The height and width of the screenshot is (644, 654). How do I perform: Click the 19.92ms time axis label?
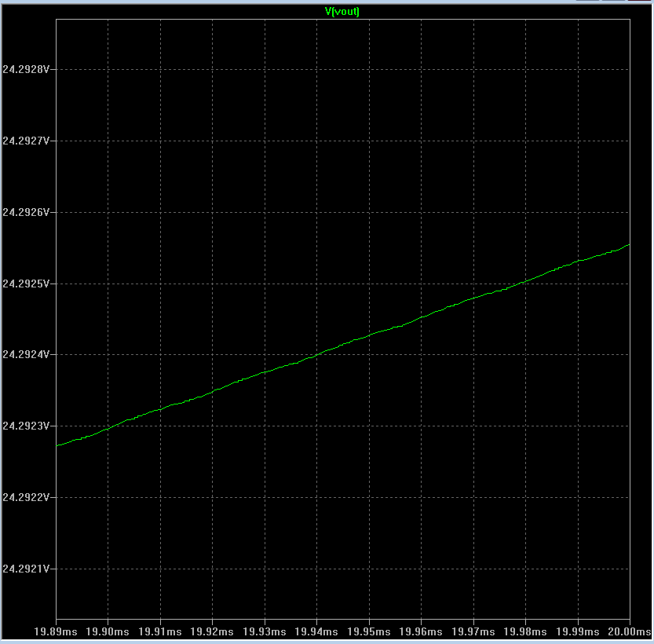212,632
